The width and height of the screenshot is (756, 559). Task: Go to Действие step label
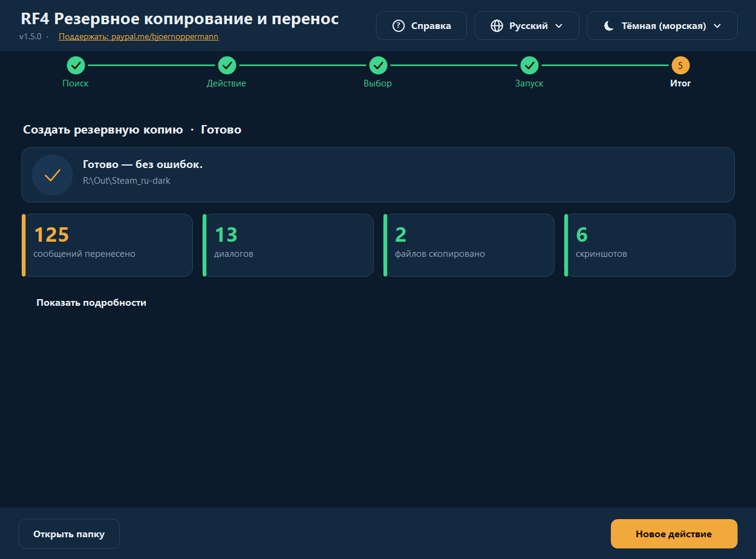tap(227, 83)
